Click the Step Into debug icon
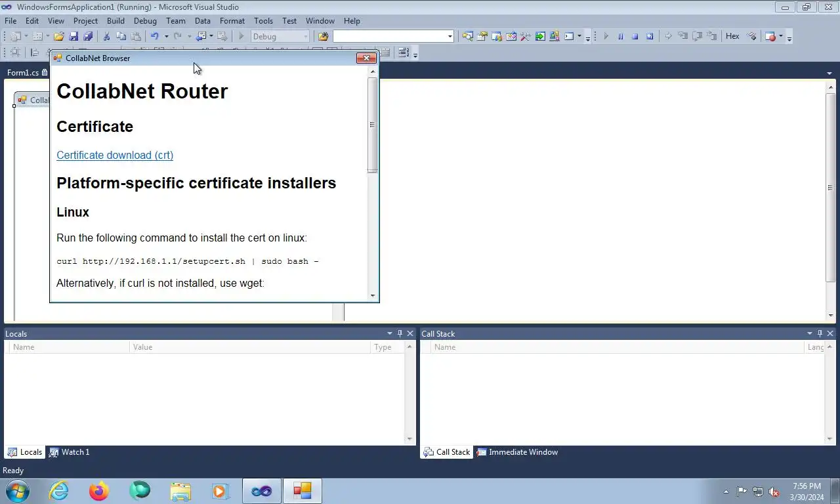The image size is (840, 504). (x=683, y=37)
